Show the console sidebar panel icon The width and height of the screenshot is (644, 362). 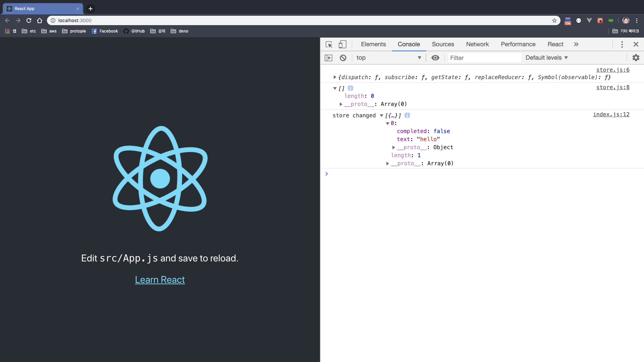pos(328,58)
